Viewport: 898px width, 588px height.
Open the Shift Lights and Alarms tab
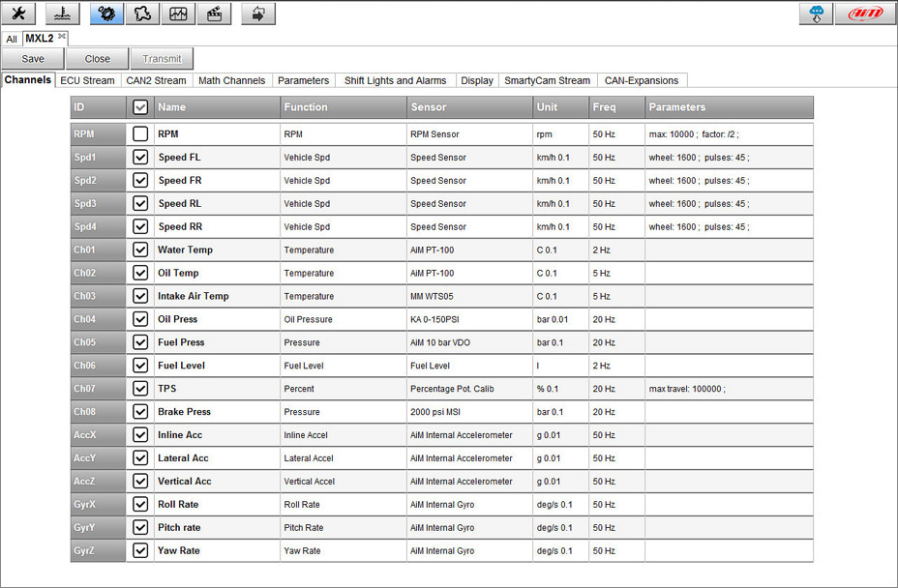coord(395,80)
